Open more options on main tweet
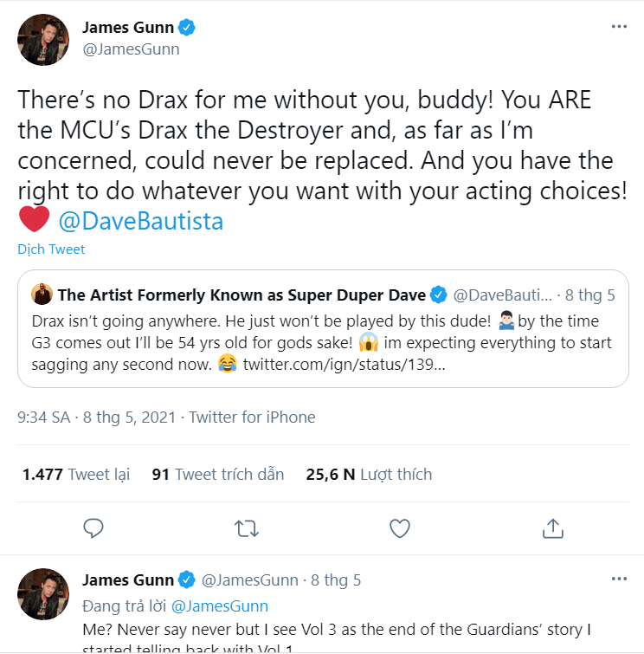 (x=619, y=27)
